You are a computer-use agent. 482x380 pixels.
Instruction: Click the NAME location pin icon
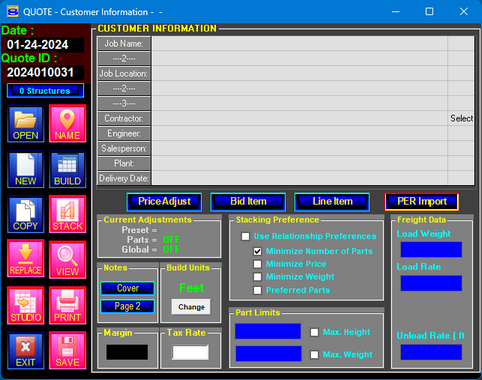pyautogui.click(x=67, y=124)
